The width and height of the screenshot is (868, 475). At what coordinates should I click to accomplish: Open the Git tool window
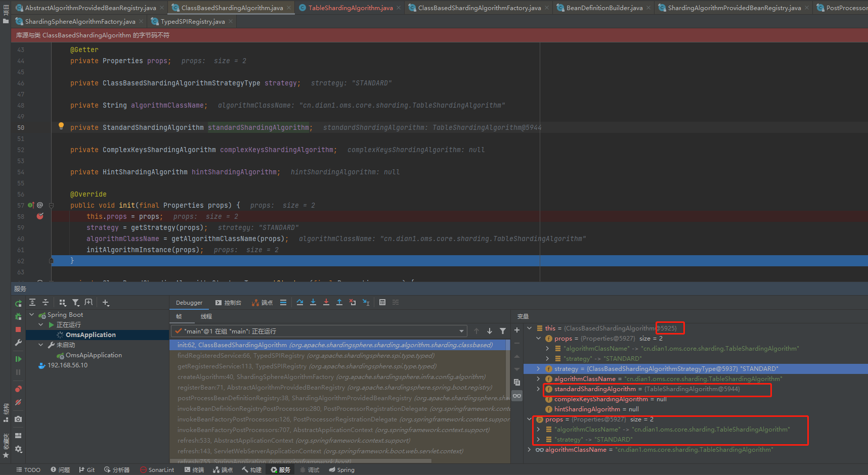tap(87, 469)
